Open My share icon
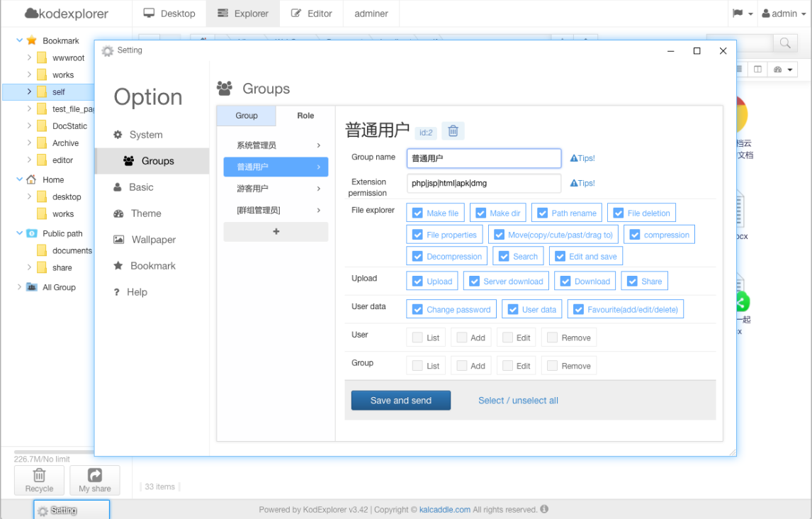This screenshot has width=812, height=519. [95, 476]
